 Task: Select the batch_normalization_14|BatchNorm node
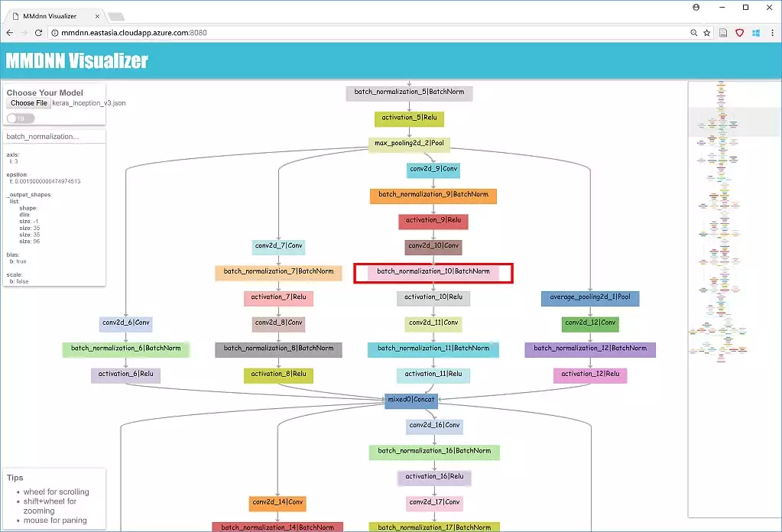pos(277,527)
